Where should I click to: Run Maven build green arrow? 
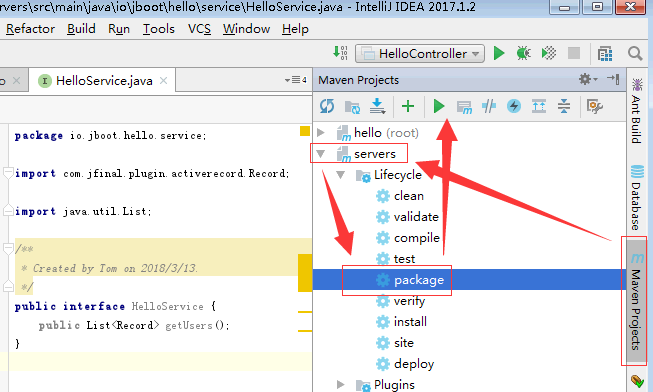click(439, 106)
